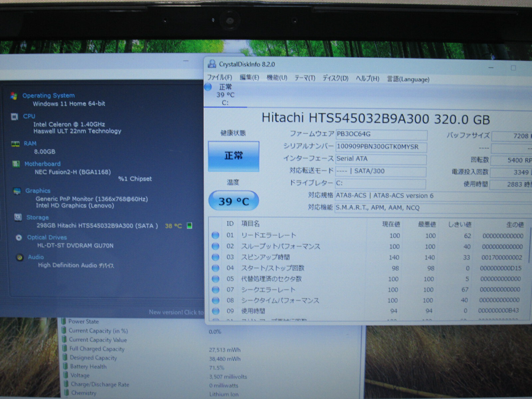Click status icon for row 08 シークタイムパフォーマンス
This screenshot has height=399, width=532.
216,300
